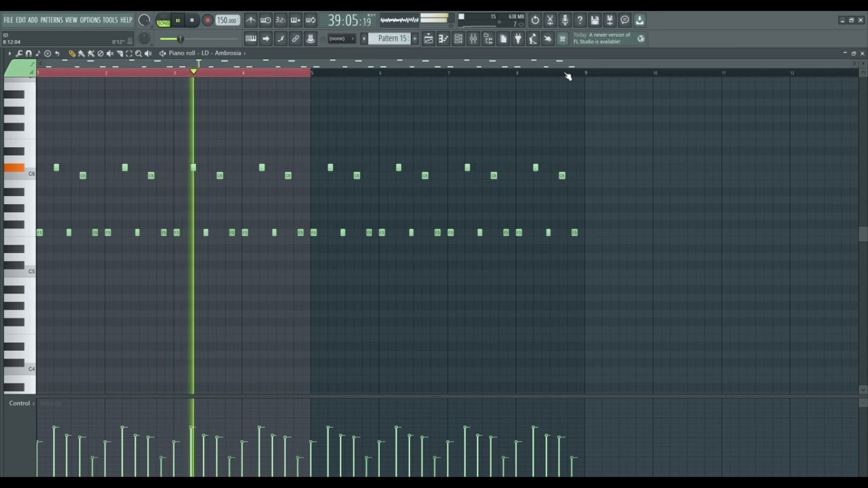
Task: Toggle the metronome
Action: [250, 20]
